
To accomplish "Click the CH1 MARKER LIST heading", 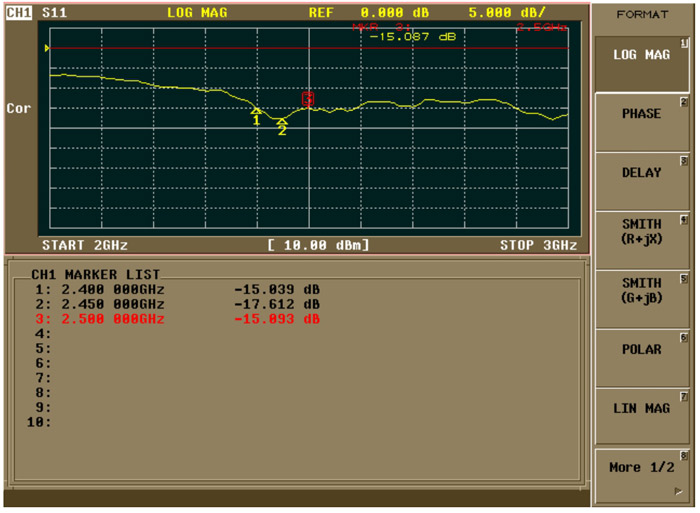I will (x=95, y=274).
